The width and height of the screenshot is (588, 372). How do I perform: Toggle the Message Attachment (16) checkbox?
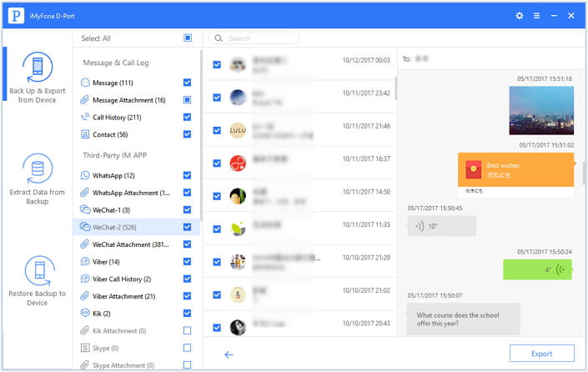(187, 100)
